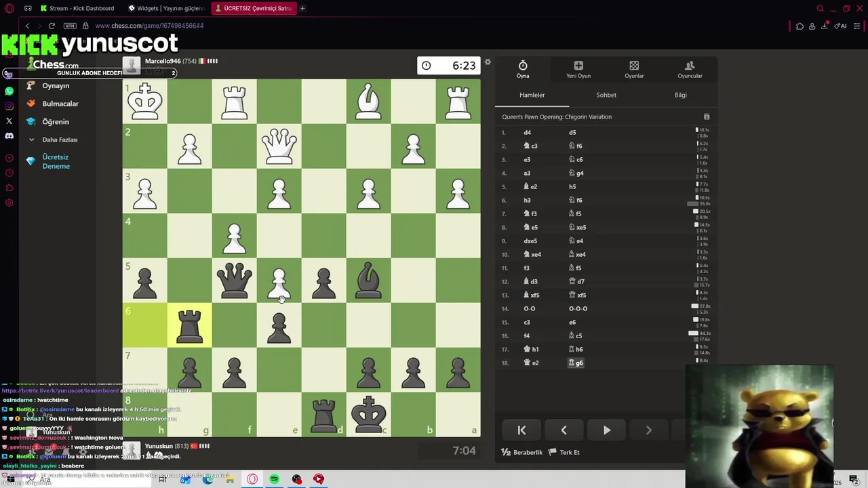Open the Oyunlar board tab
This screenshot has height=488, width=868.
pyautogui.click(x=634, y=69)
